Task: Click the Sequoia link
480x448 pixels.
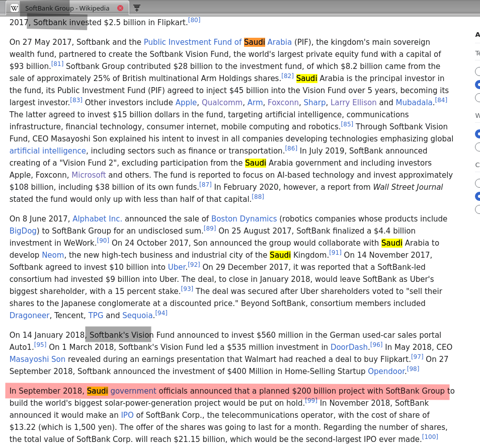Action: point(137,316)
